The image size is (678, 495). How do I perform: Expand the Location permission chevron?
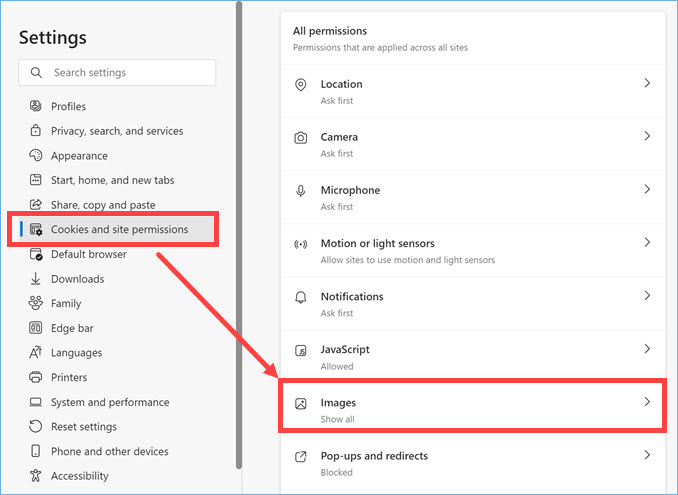[x=647, y=84]
